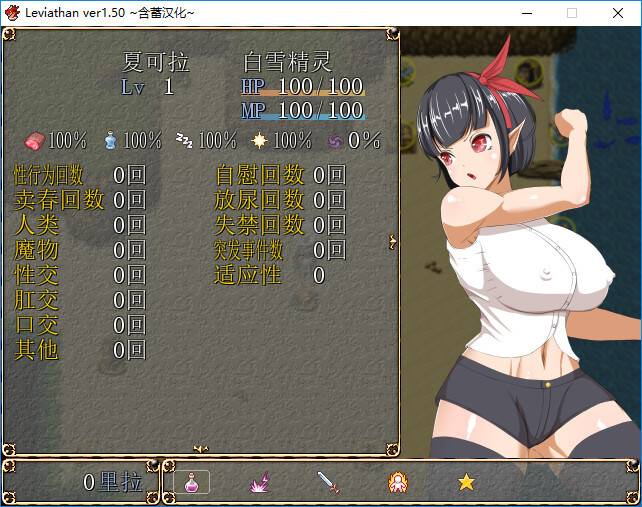This screenshot has height=507, width=642.
Task: Click the Lv 1 level text
Action: tap(147, 87)
